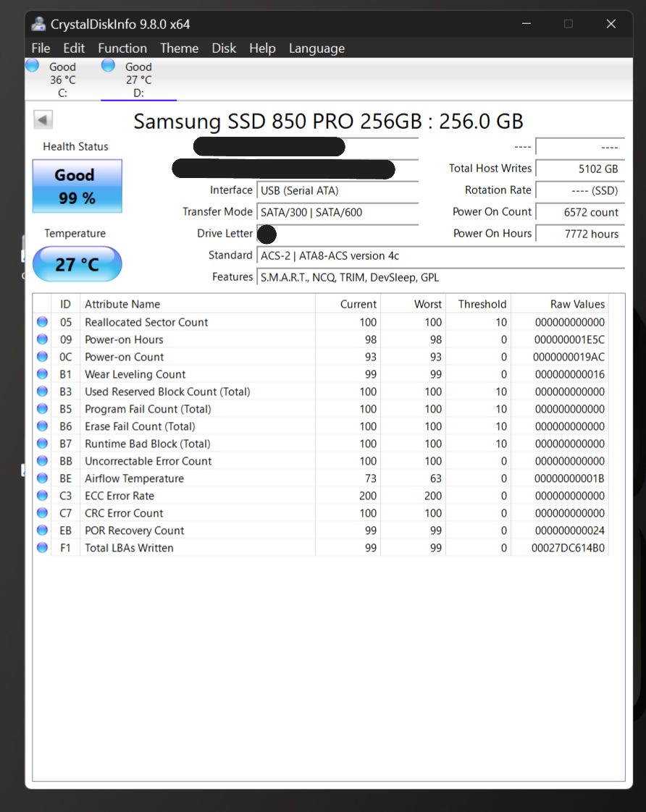The height and width of the screenshot is (812, 646).
Task: Click the Standard field ACS-2 | ATA8-ACS
Action: click(441, 255)
